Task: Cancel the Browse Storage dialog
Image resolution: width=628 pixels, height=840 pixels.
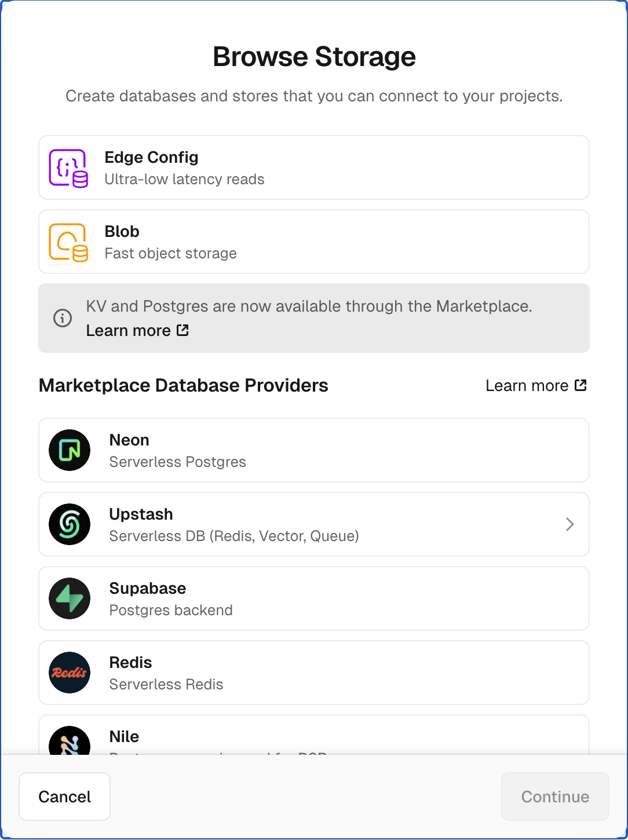Action: (x=65, y=797)
